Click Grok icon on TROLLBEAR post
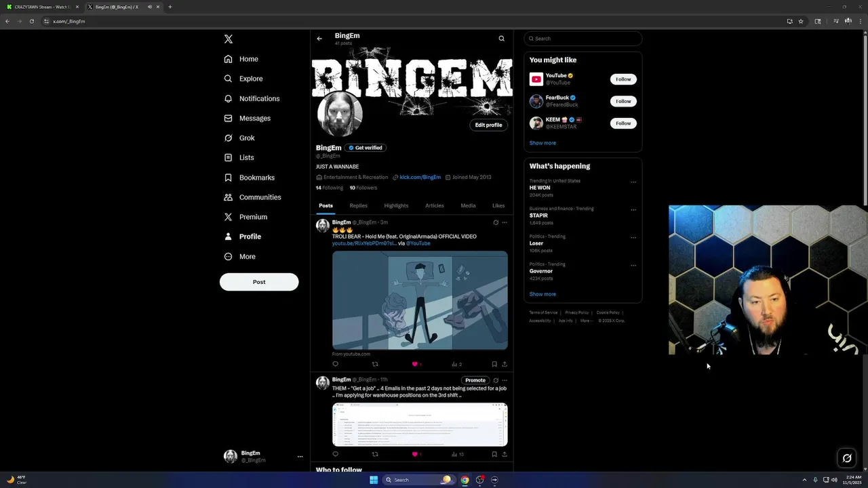 point(496,222)
